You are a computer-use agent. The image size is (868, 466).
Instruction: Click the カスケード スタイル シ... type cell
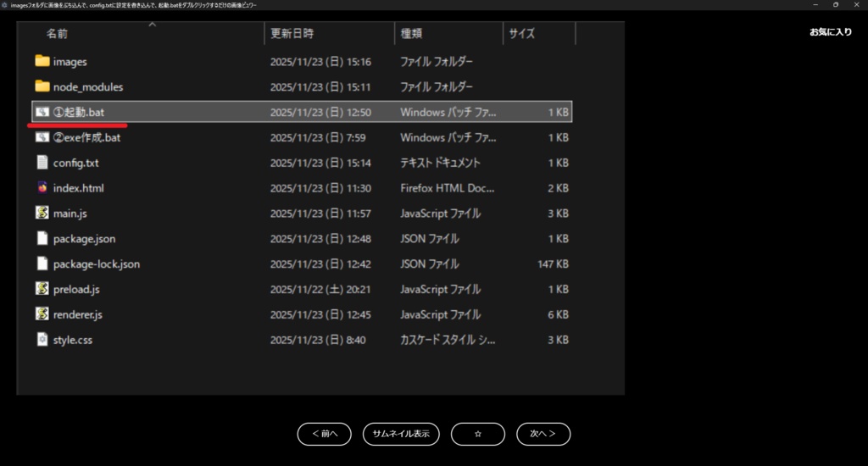click(x=448, y=340)
